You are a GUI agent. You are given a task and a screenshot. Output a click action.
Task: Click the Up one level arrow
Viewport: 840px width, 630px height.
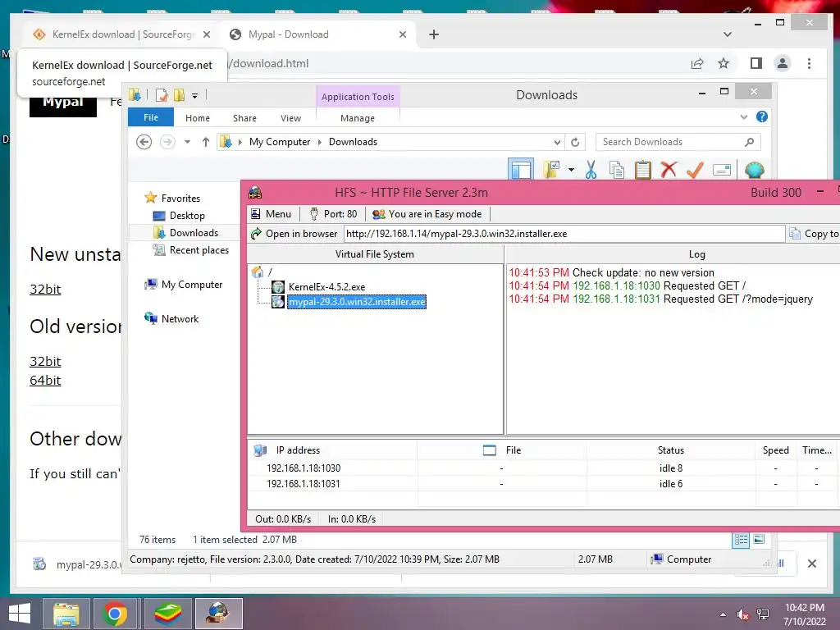click(206, 142)
